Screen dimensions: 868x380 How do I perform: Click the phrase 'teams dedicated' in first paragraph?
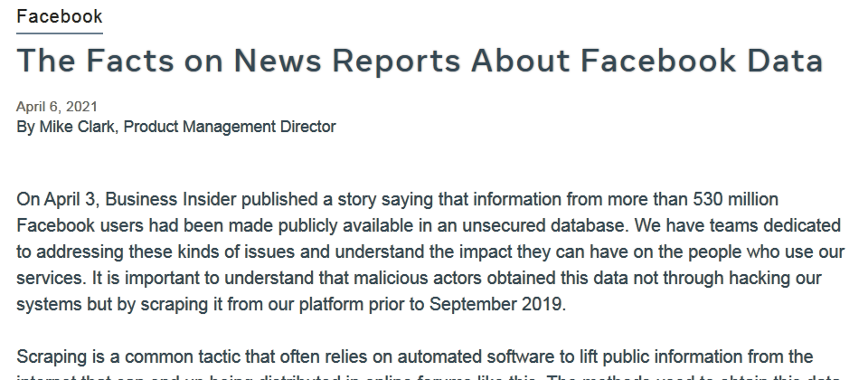tap(775, 225)
